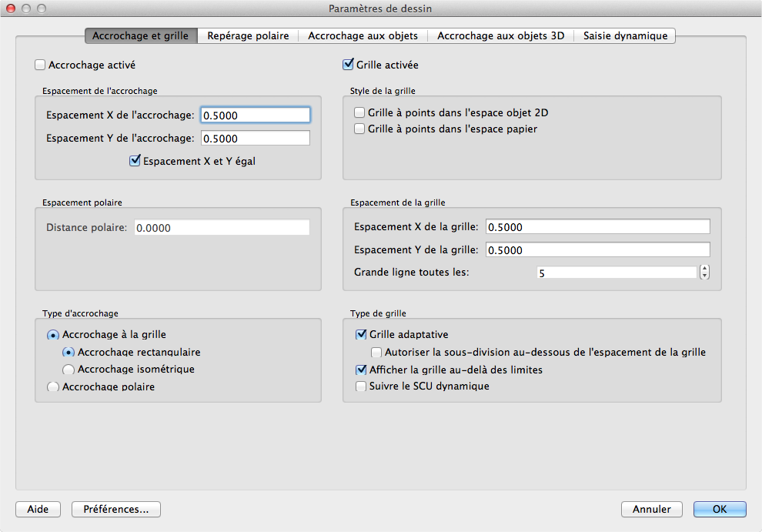Screen dimensions: 762x532
Task: Select Accrochage polaire radio option
Action: (53, 386)
